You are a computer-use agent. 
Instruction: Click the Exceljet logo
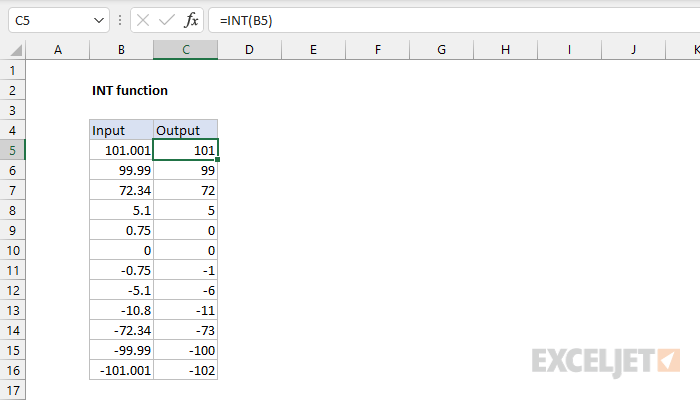[607, 359]
